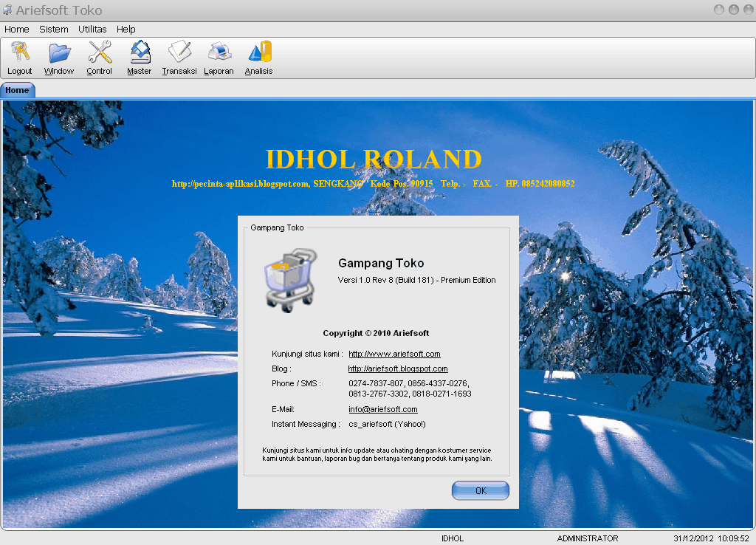756x545 pixels.
Task: Click the Copyright 2010 Ariefsoft line
Action: click(x=376, y=333)
